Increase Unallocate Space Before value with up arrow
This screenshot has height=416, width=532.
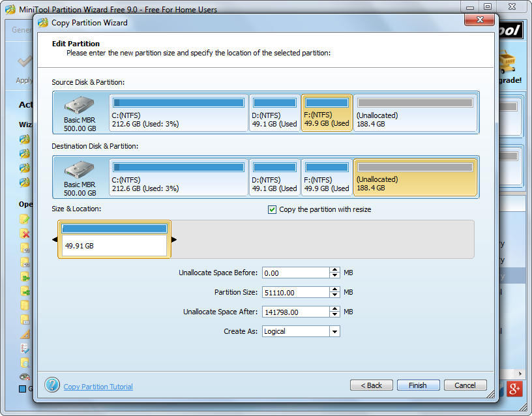point(334,270)
